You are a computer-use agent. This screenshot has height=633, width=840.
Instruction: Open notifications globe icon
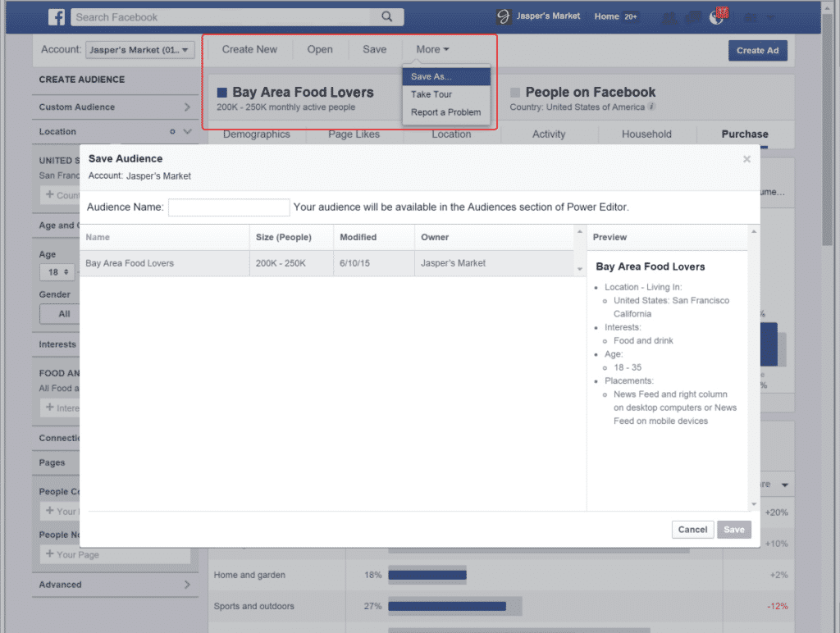[717, 17]
